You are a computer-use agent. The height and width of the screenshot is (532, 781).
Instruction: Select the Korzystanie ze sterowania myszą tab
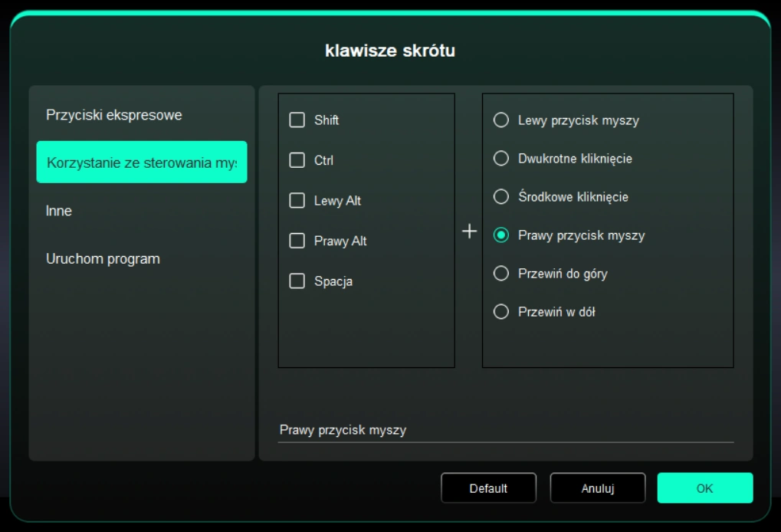point(142,163)
